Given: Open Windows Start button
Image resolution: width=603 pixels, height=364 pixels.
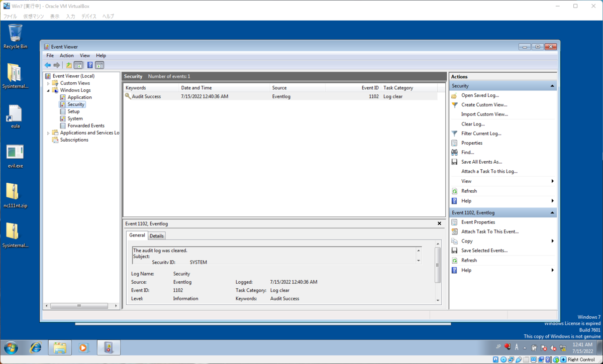Looking at the screenshot, I should click(x=11, y=347).
